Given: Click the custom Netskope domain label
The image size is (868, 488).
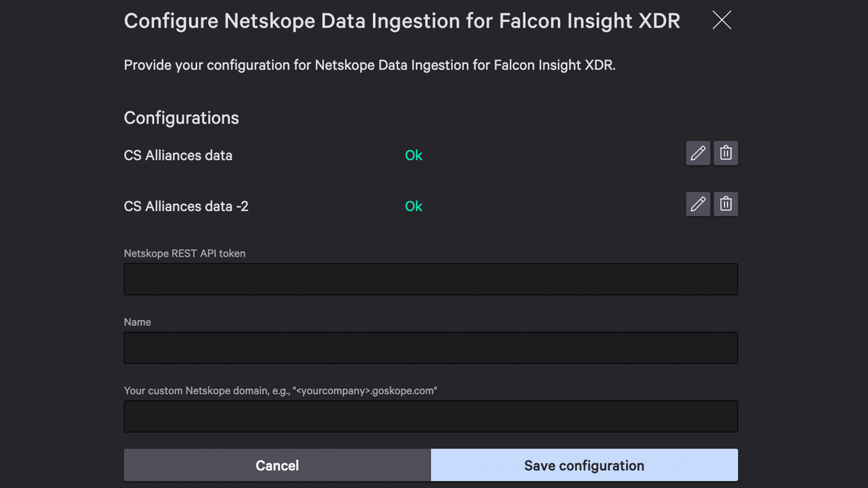Looking at the screenshot, I should tap(280, 391).
